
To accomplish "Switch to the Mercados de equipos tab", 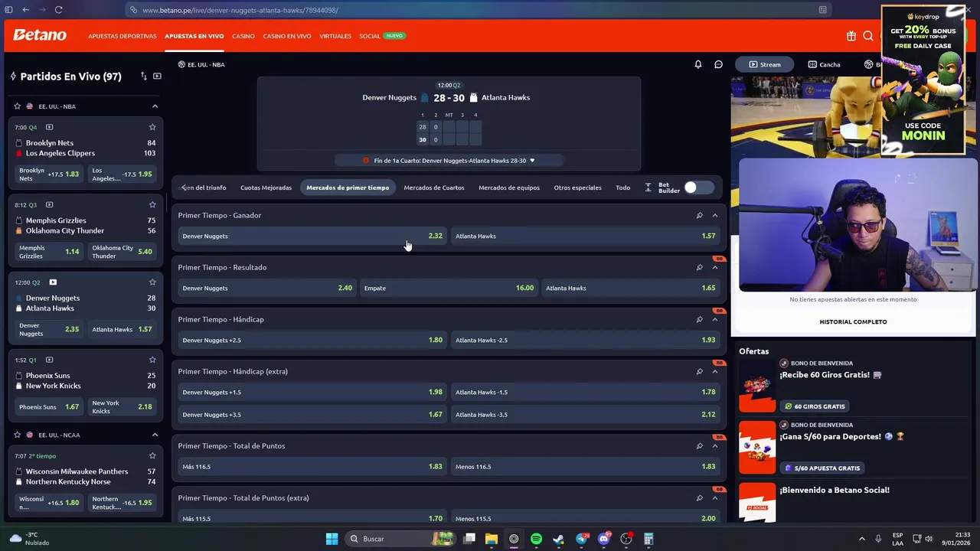I will click(x=509, y=187).
